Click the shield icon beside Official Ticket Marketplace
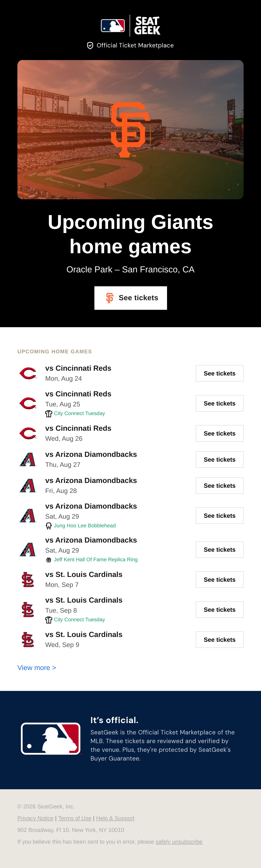Viewport: 261px width, 868px height. [x=90, y=45]
